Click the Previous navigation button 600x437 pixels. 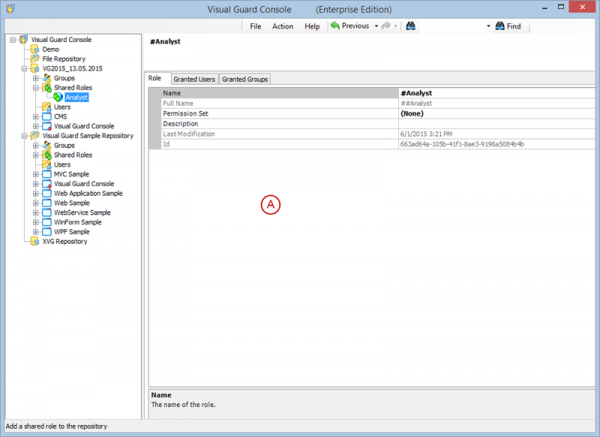pyautogui.click(x=350, y=26)
